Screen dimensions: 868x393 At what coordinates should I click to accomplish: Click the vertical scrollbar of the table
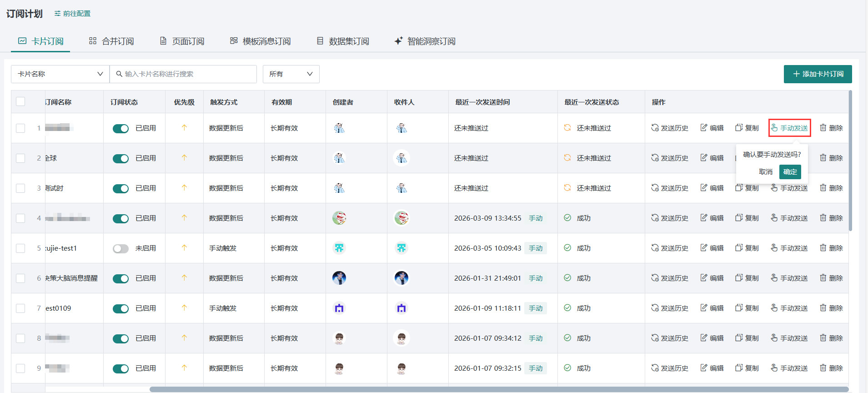point(850,161)
